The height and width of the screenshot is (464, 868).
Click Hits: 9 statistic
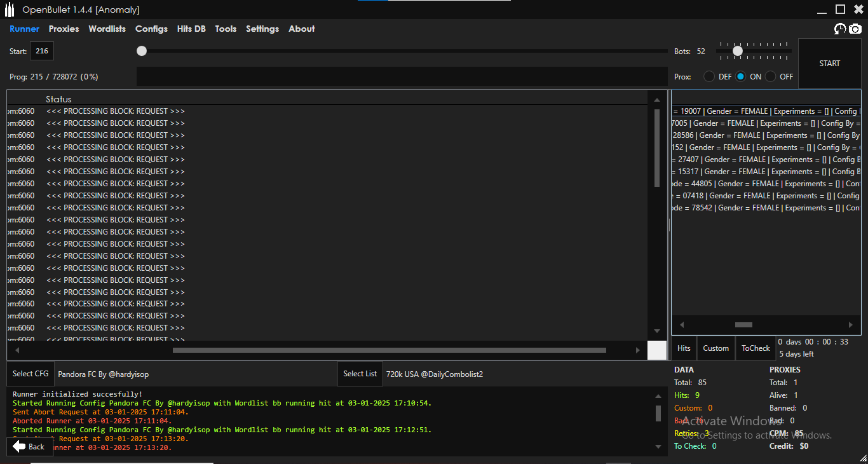(687, 395)
